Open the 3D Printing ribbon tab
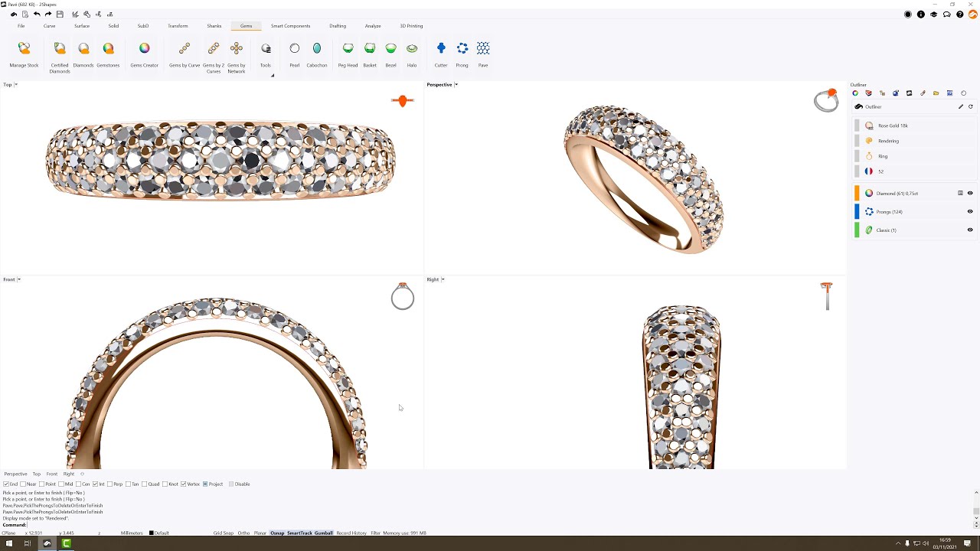Screen dimensions: 980x551 click(411, 26)
